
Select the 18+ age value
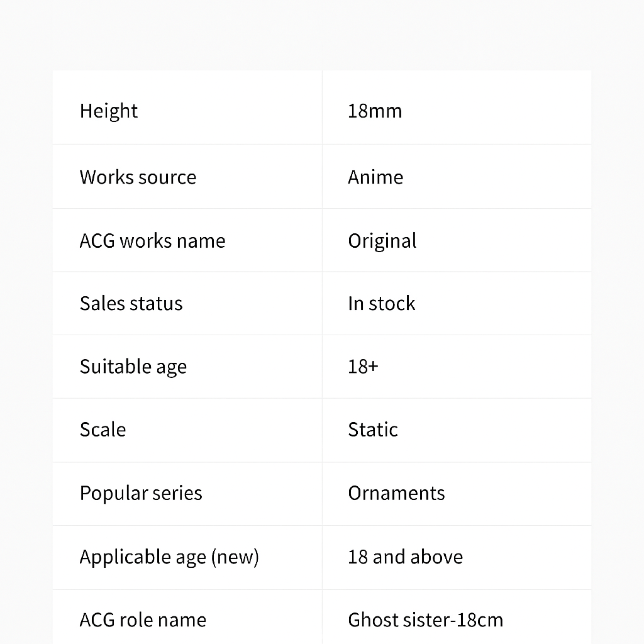(x=363, y=367)
